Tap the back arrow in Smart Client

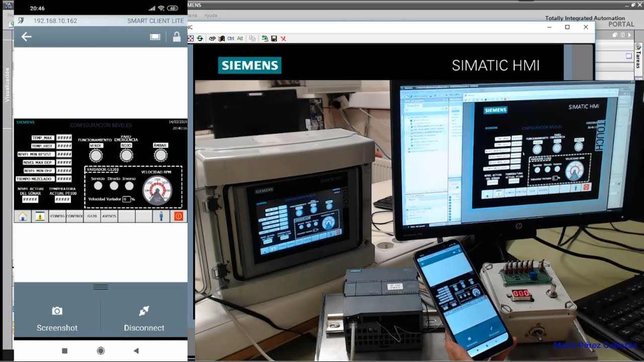[x=26, y=37]
